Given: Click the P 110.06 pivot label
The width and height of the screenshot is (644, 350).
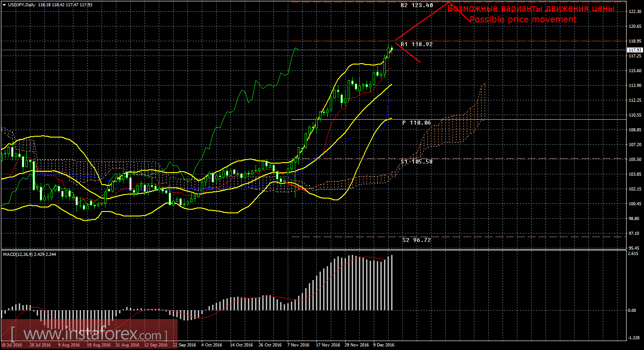Looking at the screenshot, I should (x=416, y=122).
